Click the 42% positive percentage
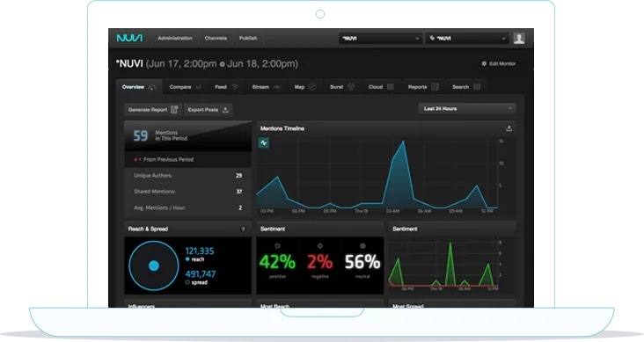644x342 pixels. (x=277, y=262)
